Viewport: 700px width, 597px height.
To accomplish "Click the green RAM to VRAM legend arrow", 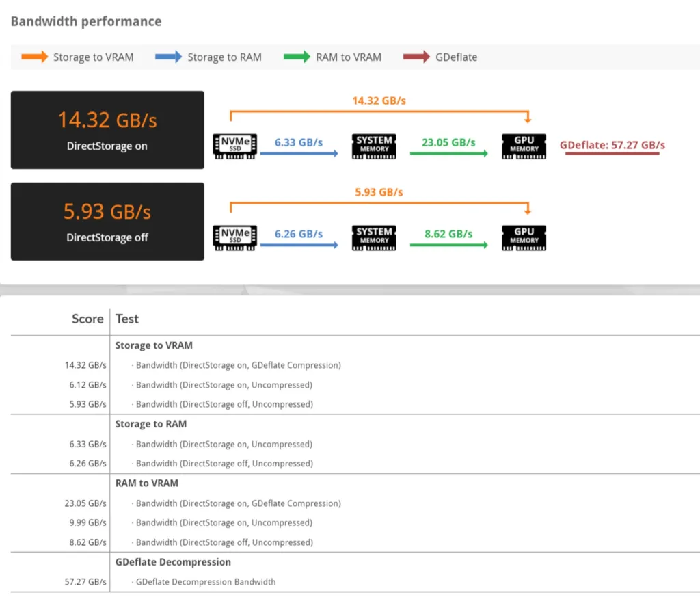I will 297,57.
